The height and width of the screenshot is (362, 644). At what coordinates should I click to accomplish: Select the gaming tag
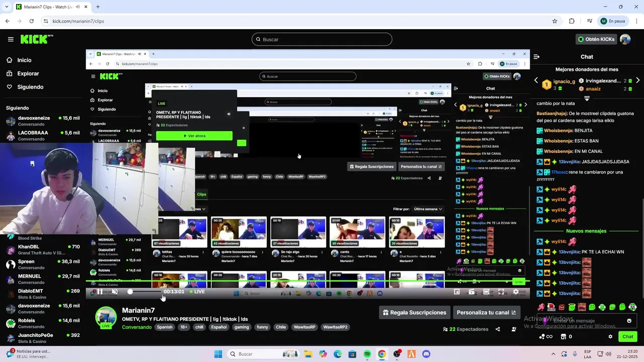tap(242, 327)
